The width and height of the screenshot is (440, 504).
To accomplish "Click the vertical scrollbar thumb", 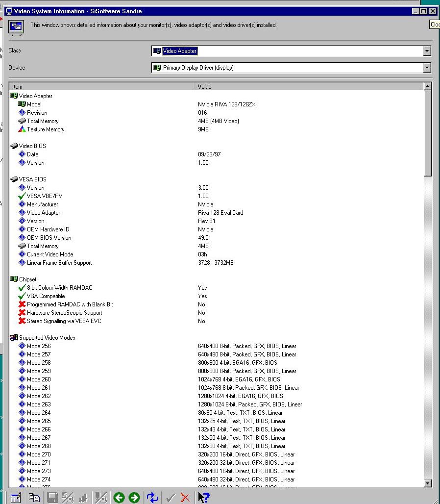I will pyautogui.click(x=427, y=133).
